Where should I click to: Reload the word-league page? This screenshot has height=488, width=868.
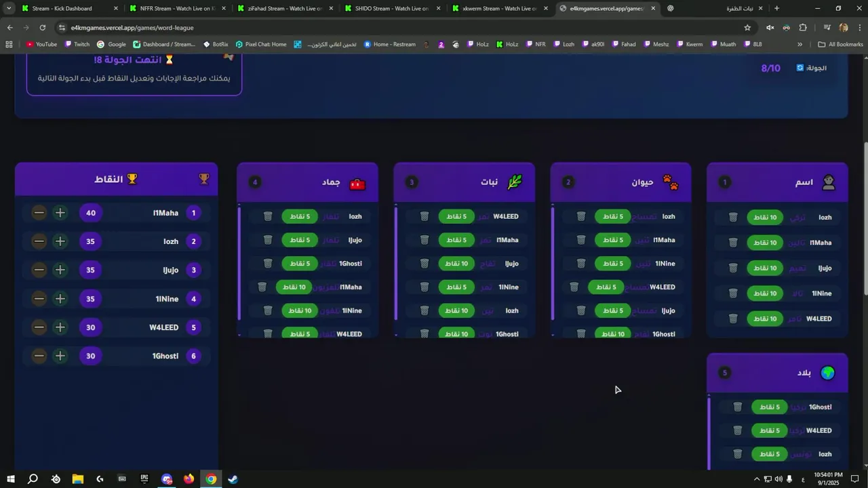(x=42, y=28)
